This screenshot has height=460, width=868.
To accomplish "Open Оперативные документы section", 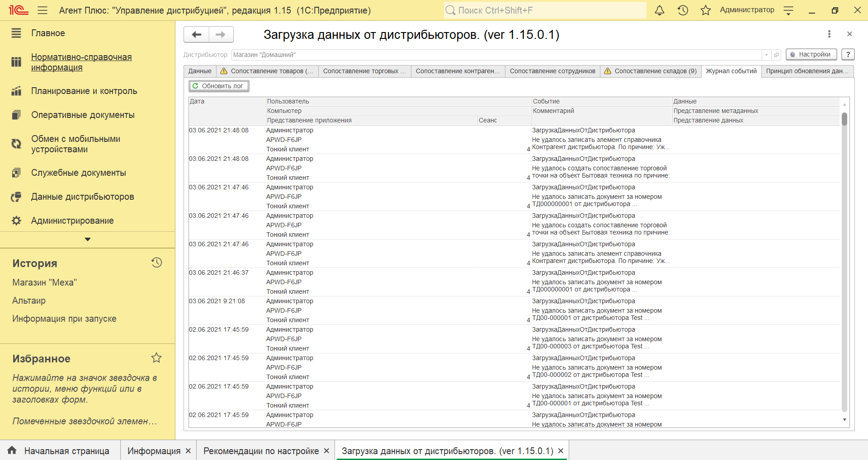I will point(83,115).
